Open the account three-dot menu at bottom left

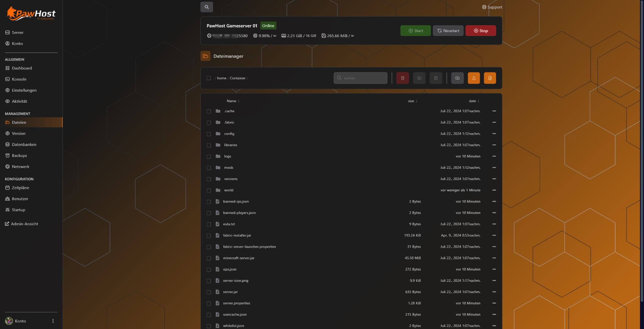click(x=53, y=321)
